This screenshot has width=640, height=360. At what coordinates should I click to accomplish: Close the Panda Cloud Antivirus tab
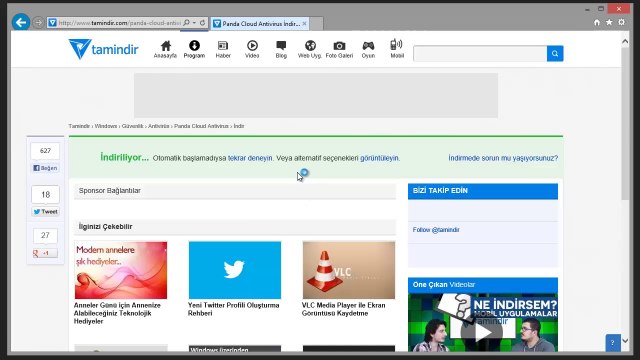(304, 24)
